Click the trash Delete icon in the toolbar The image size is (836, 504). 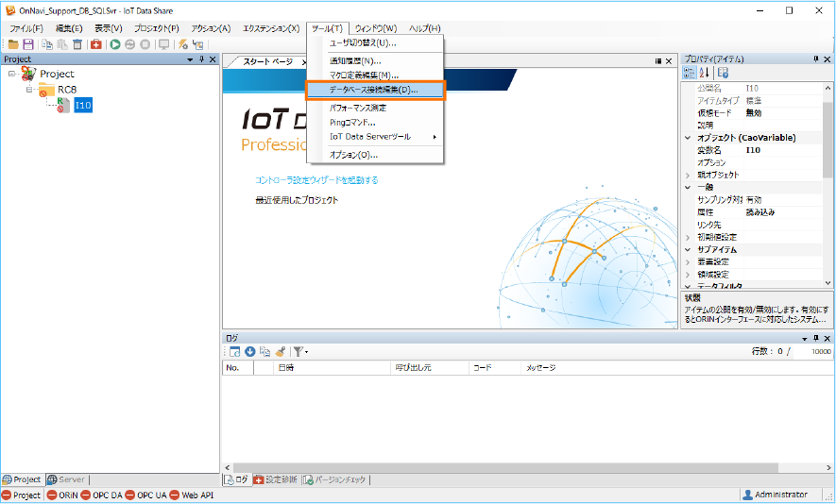[77, 44]
